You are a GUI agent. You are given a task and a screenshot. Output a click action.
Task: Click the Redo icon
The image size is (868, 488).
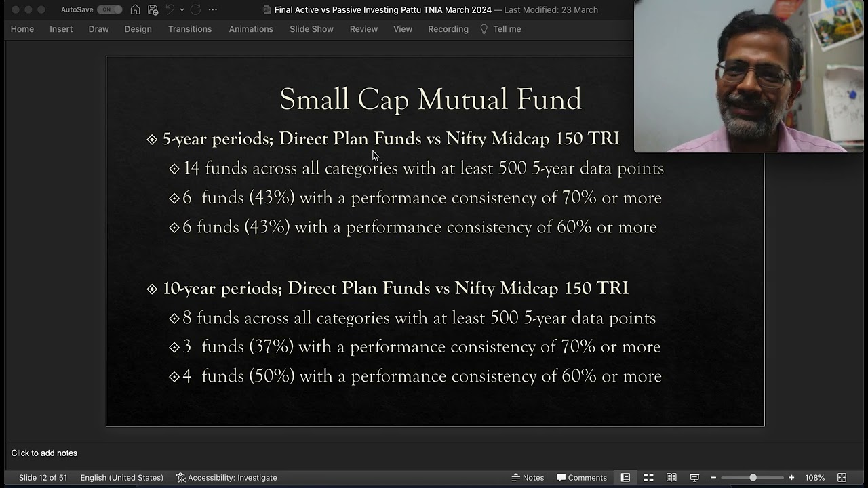click(195, 9)
